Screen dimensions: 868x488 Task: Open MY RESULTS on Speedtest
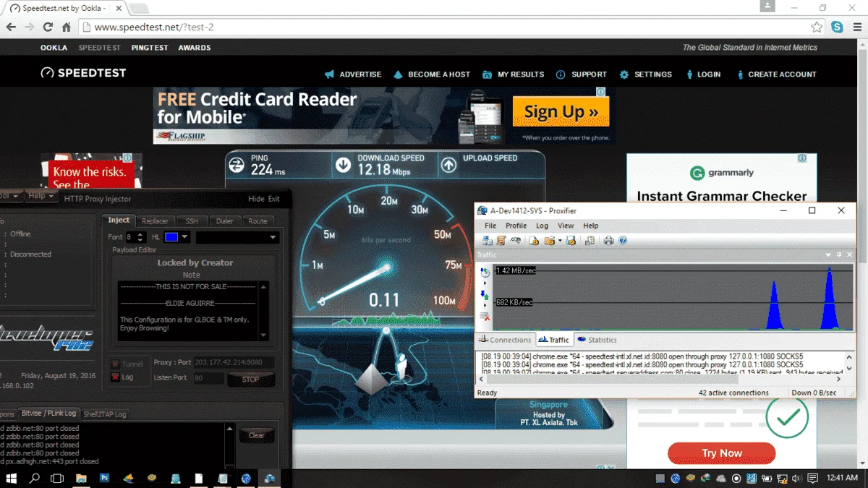513,74
